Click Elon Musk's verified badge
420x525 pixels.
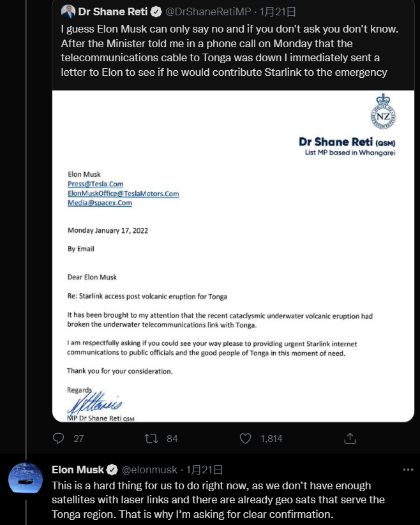112,470
